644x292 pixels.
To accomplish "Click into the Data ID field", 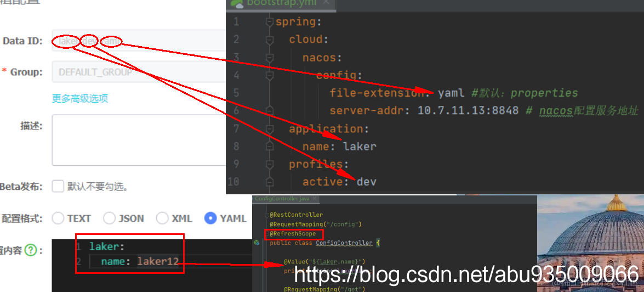I will point(139,41).
